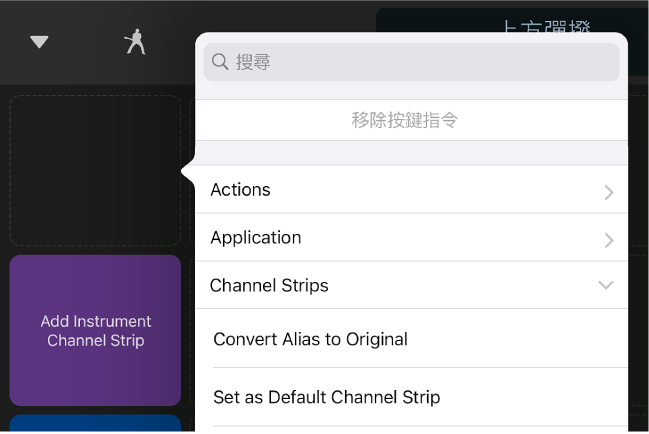649x434 pixels.
Task: Expand Actions with its right chevron
Action: tap(608, 192)
